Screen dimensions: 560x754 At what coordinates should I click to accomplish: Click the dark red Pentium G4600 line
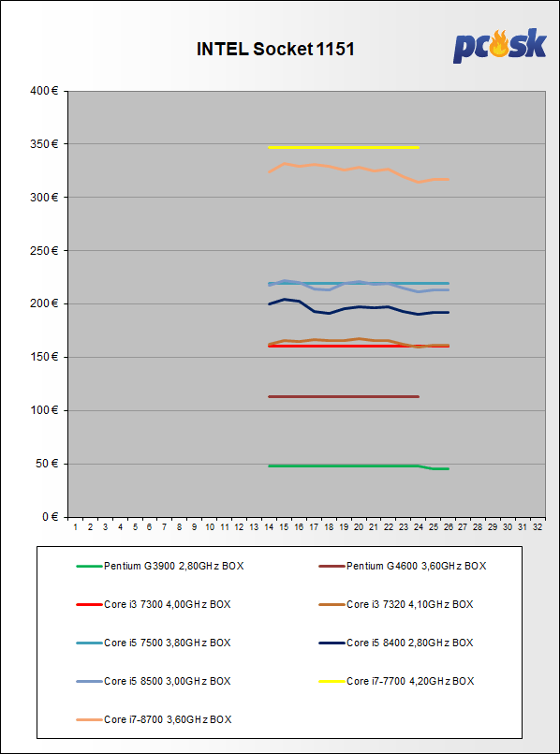point(344,397)
